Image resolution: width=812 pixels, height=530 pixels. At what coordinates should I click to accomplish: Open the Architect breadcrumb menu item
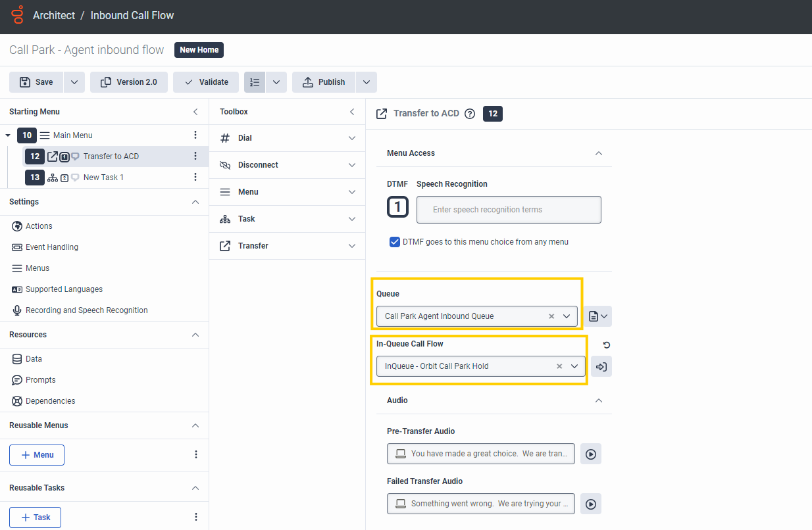[x=54, y=14]
